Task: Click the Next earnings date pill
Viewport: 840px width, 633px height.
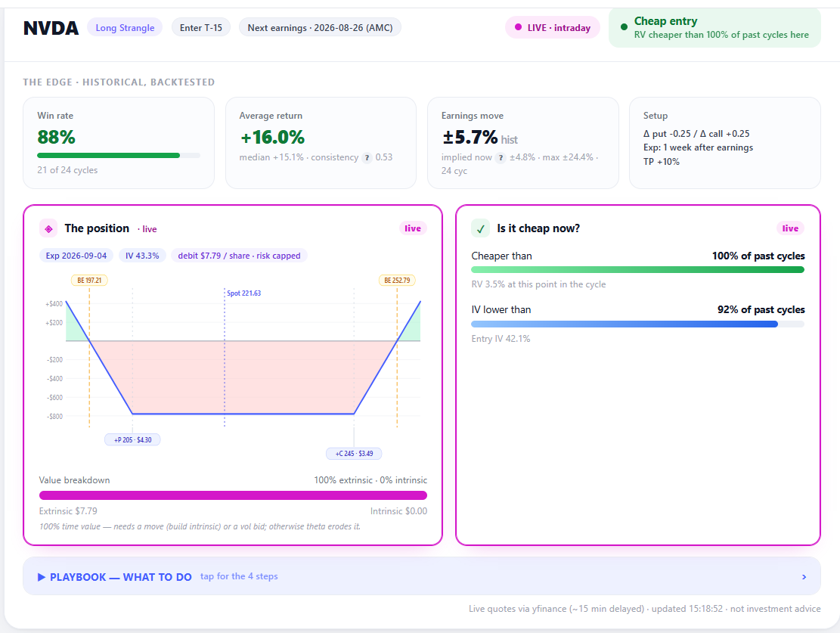Action: coord(320,28)
